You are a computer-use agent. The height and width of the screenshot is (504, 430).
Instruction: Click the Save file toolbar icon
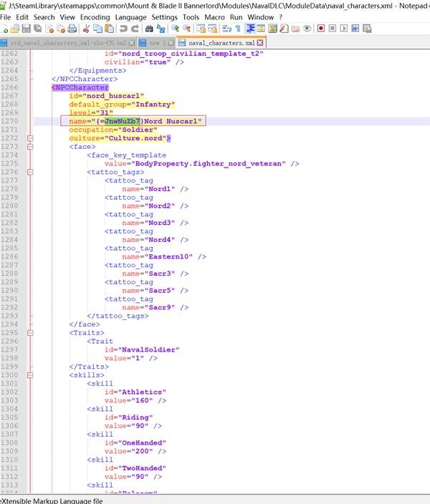click(x=27, y=29)
